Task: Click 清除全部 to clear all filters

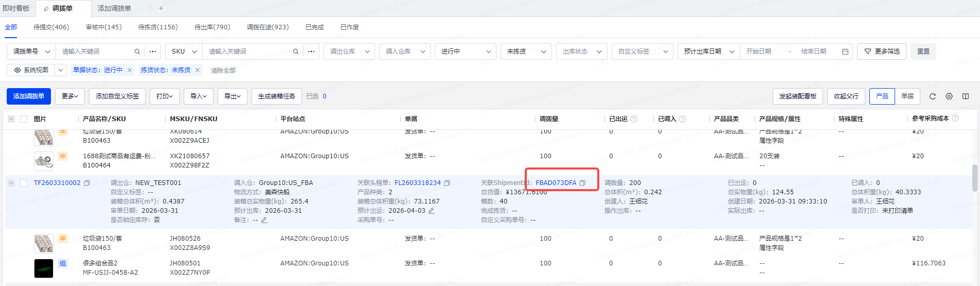Action: (223, 71)
